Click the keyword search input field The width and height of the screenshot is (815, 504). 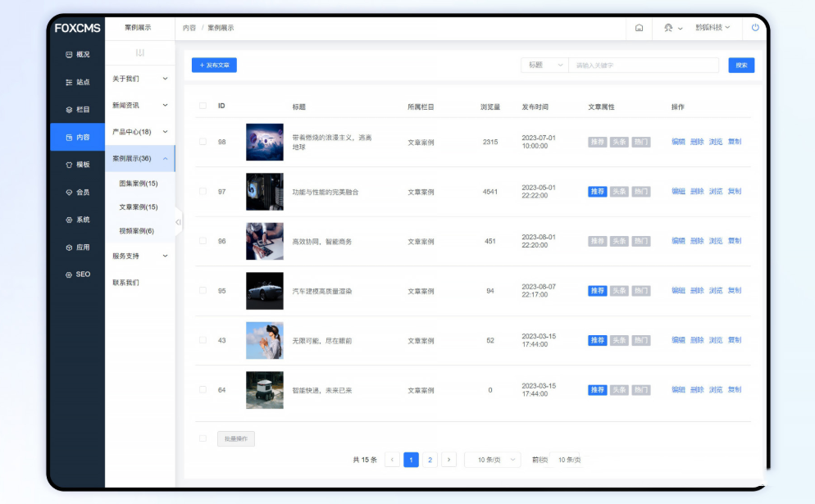pos(643,65)
